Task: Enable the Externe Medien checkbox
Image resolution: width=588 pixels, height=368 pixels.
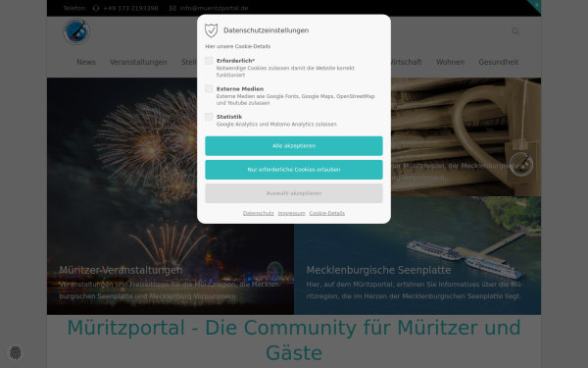Action: [209, 88]
